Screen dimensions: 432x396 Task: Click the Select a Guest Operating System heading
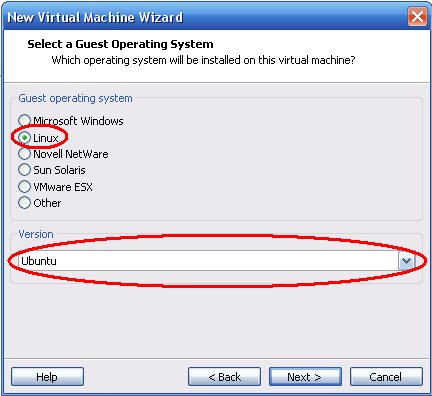pyautogui.click(x=120, y=44)
